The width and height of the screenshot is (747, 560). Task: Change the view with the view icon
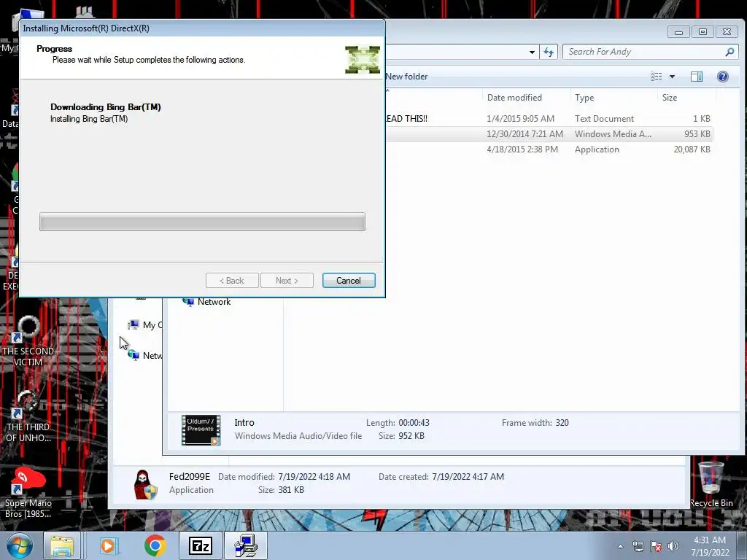point(657,77)
